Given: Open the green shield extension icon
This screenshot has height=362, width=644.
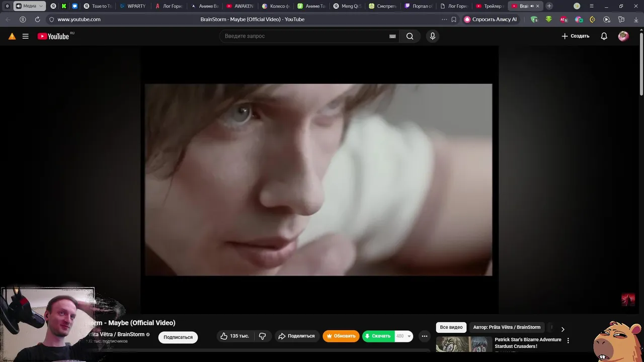Looking at the screenshot, I should [534, 20].
